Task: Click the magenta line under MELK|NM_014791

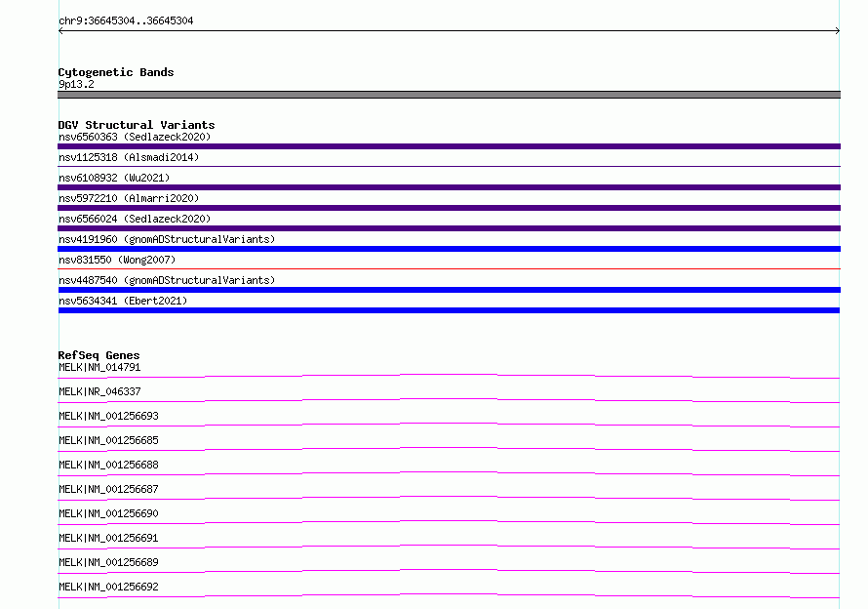Action: (449, 377)
